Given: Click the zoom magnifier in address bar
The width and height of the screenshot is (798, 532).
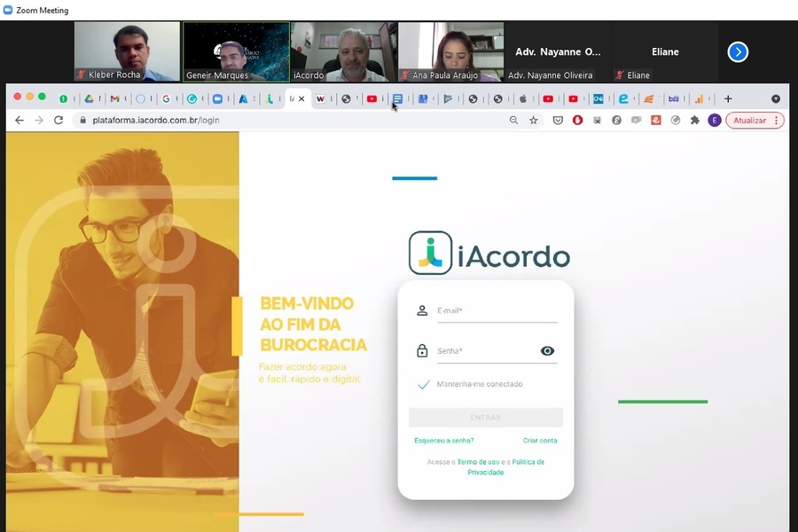Looking at the screenshot, I should click(513, 121).
